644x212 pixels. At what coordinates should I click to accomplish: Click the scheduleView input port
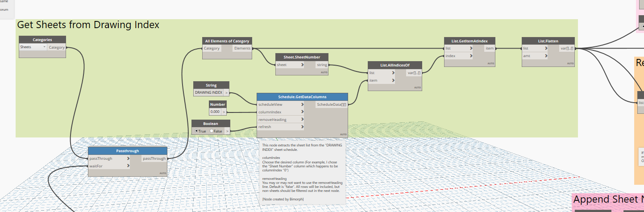tap(281, 104)
